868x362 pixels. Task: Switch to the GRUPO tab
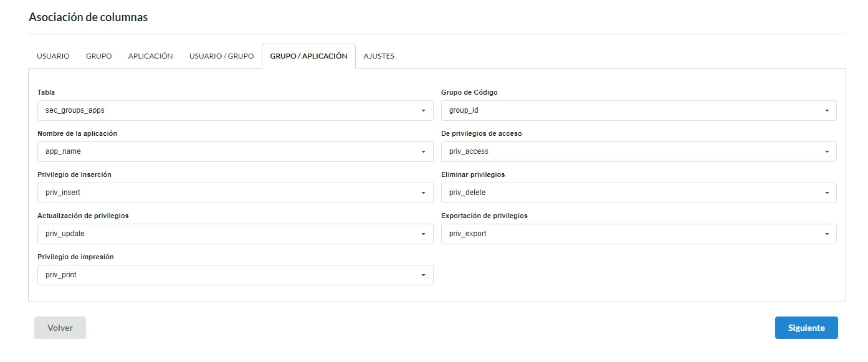[x=99, y=56]
